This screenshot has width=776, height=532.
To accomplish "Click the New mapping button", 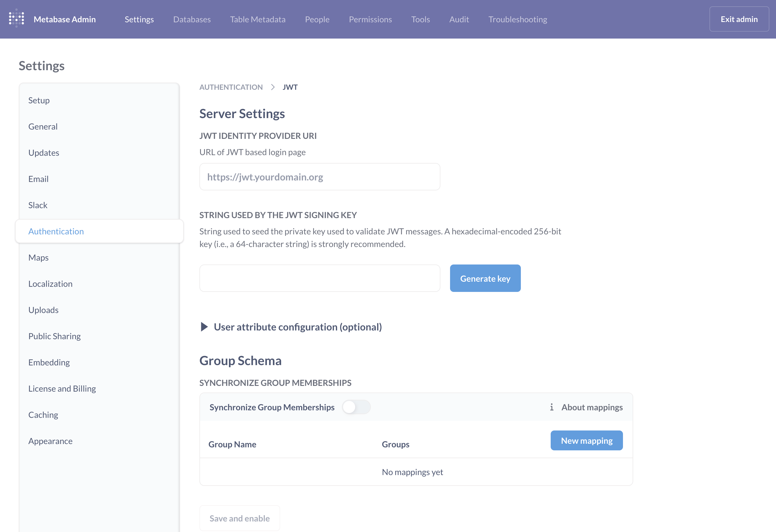I will [587, 440].
